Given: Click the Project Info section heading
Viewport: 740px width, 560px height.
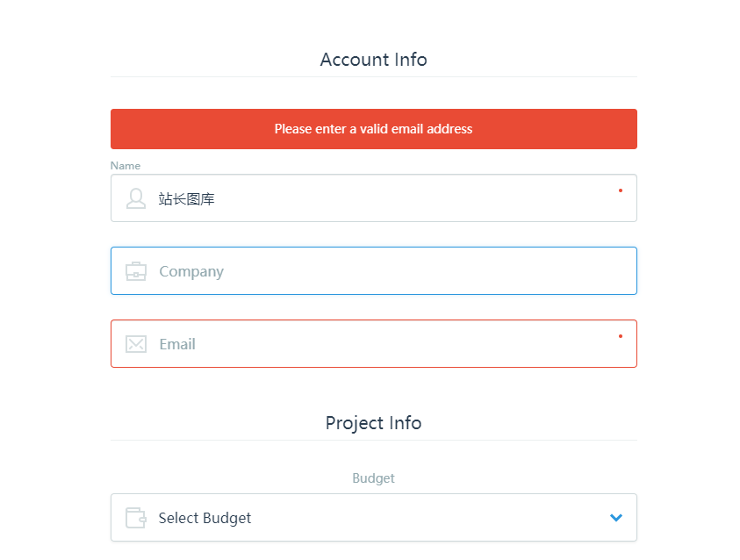Looking at the screenshot, I should coord(373,423).
